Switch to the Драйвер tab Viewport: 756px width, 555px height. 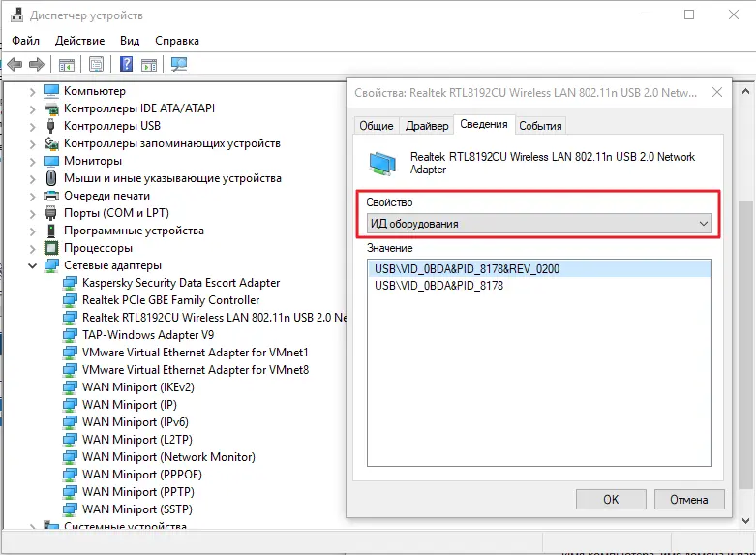pos(427,126)
